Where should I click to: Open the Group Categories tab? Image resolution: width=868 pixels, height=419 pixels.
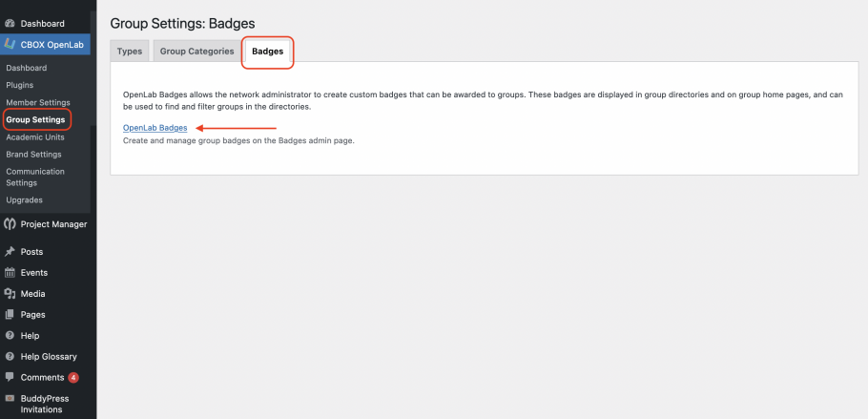click(197, 52)
